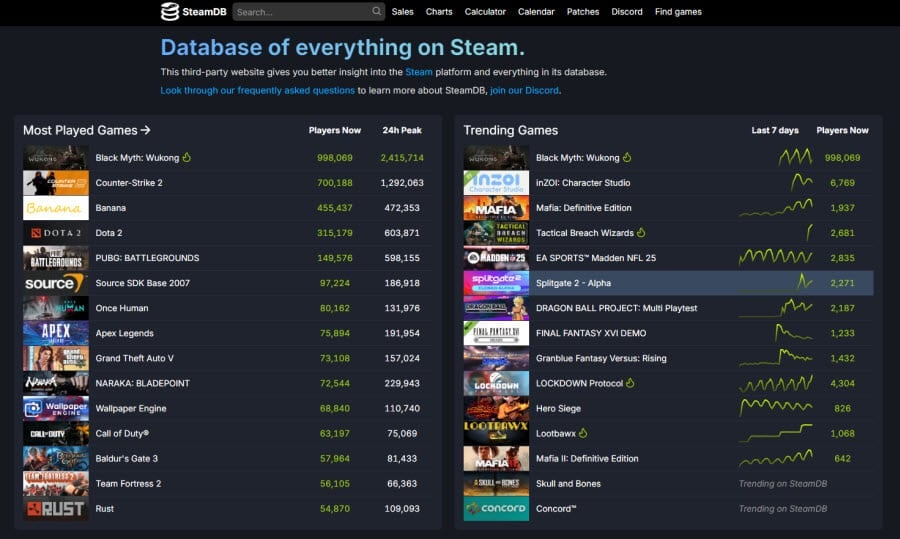
Task: Open the Concord game thumbnail
Action: [x=496, y=509]
